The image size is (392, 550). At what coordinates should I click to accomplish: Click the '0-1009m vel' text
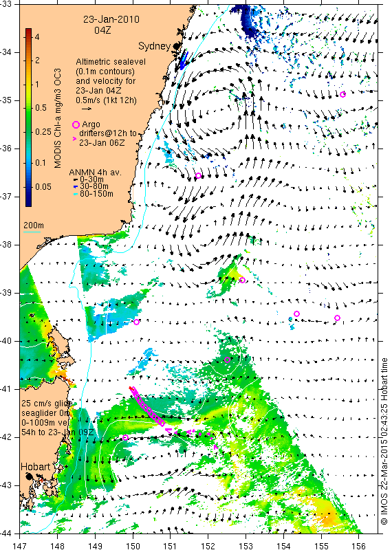[x=46, y=423]
